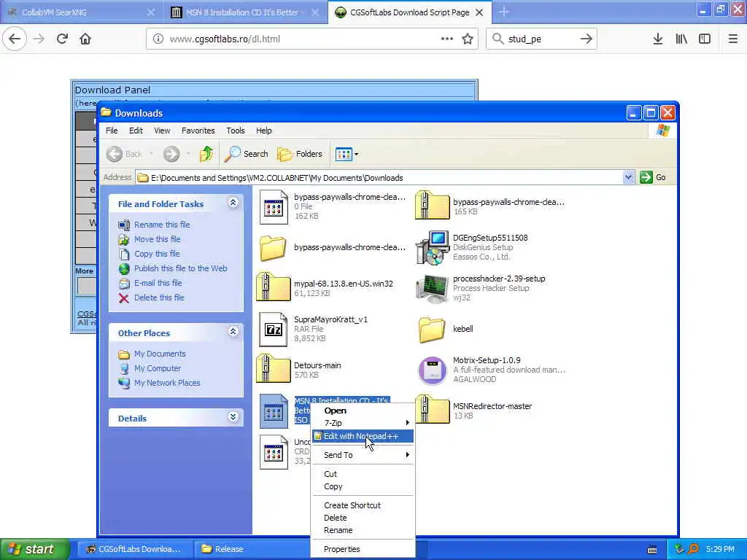Click Rename this file link
747x560 pixels.
click(x=162, y=225)
